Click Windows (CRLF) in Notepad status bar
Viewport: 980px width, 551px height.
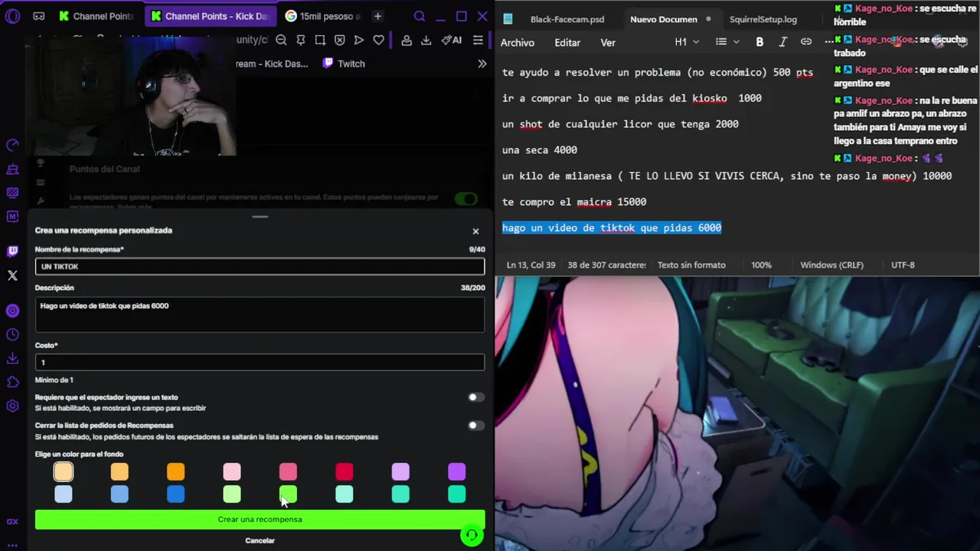click(x=831, y=265)
